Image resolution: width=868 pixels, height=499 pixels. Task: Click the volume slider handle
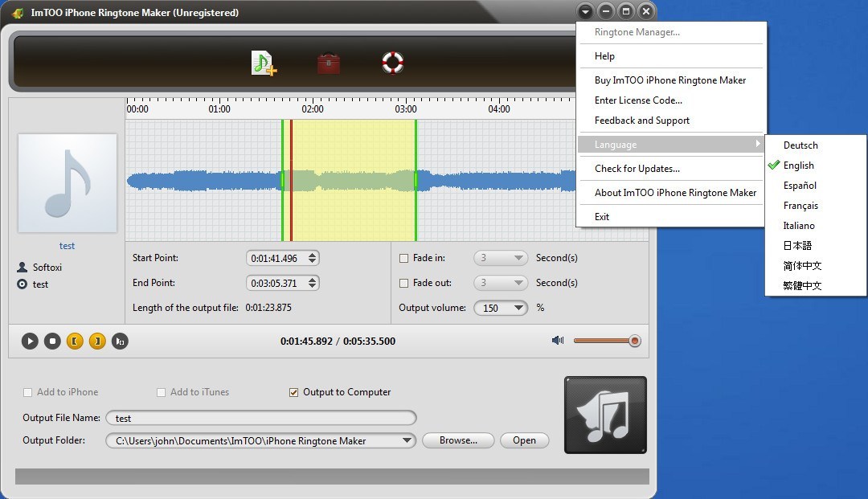pyautogui.click(x=633, y=341)
